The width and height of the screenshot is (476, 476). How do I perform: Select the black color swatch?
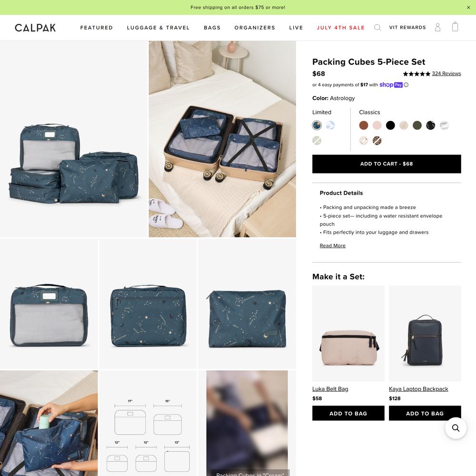[x=390, y=125]
